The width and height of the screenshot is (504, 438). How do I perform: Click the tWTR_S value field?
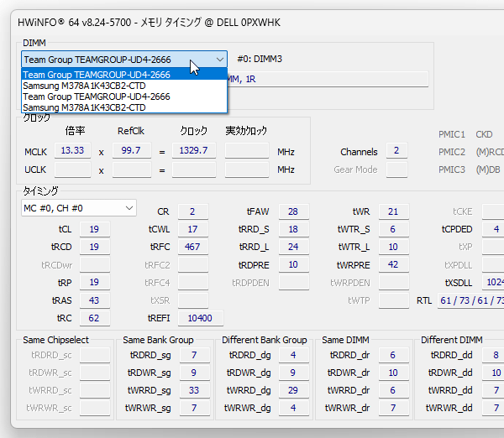pyautogui.click(x=393, y=229)
